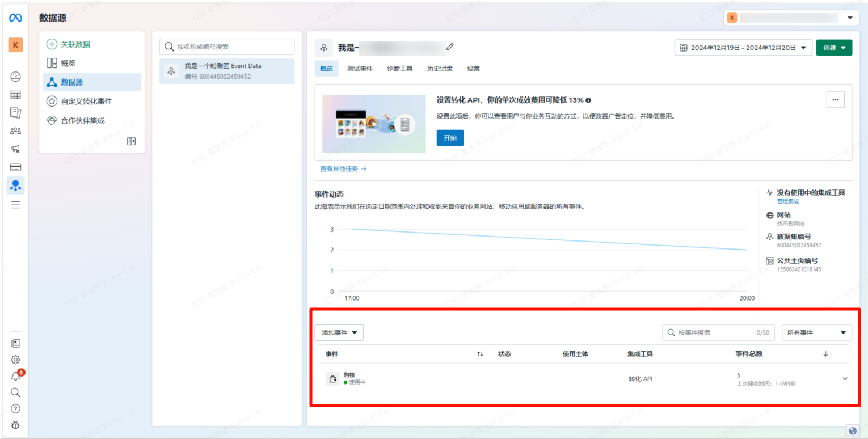This screenshot has width=868, height=439.
Task: Click the blue 开始 button
Action: point(450,138)
